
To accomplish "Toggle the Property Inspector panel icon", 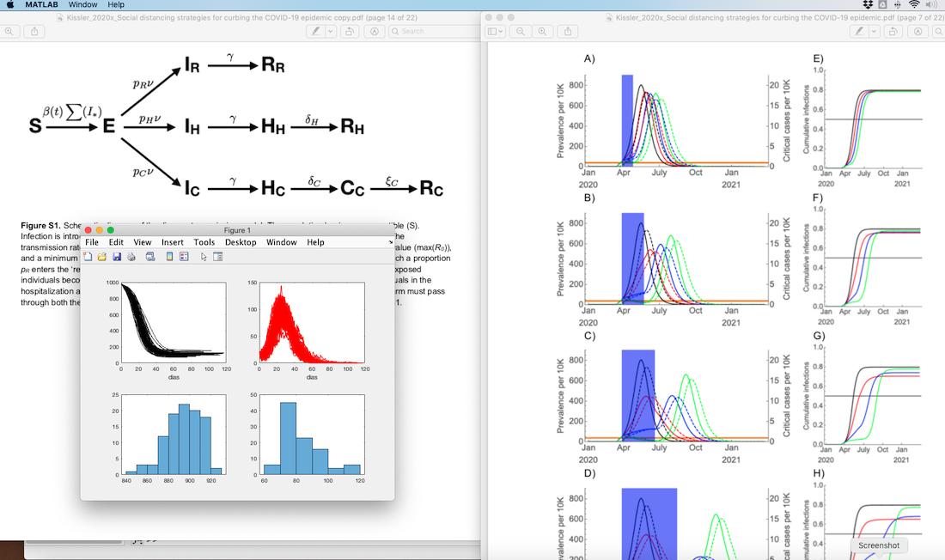I will point(218,257).
